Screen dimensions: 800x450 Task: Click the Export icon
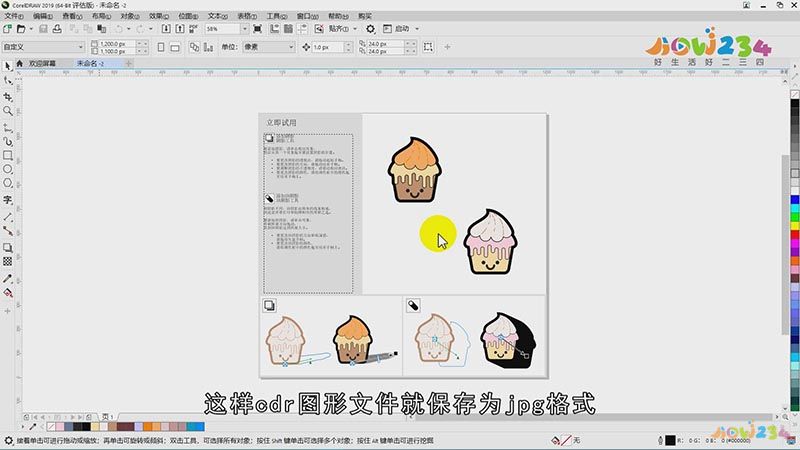point(180,29)
